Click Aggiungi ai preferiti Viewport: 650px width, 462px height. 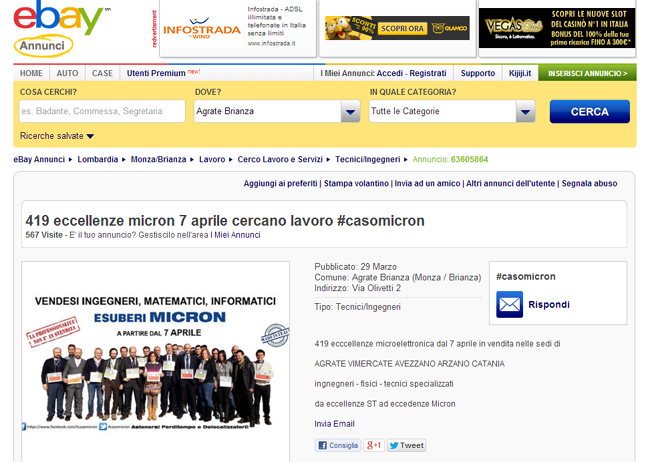pos(280,183)
